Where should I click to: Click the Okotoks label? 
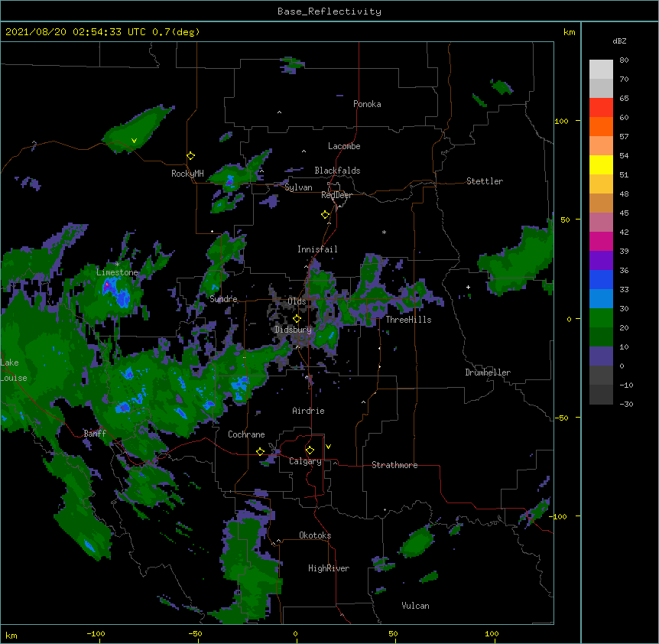click(315, 535)
